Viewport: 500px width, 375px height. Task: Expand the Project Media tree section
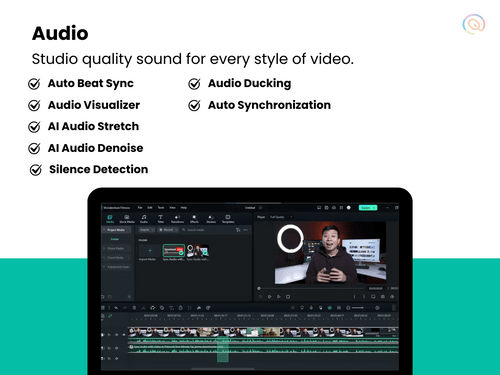pyautogui.click(x=104, y=230)
